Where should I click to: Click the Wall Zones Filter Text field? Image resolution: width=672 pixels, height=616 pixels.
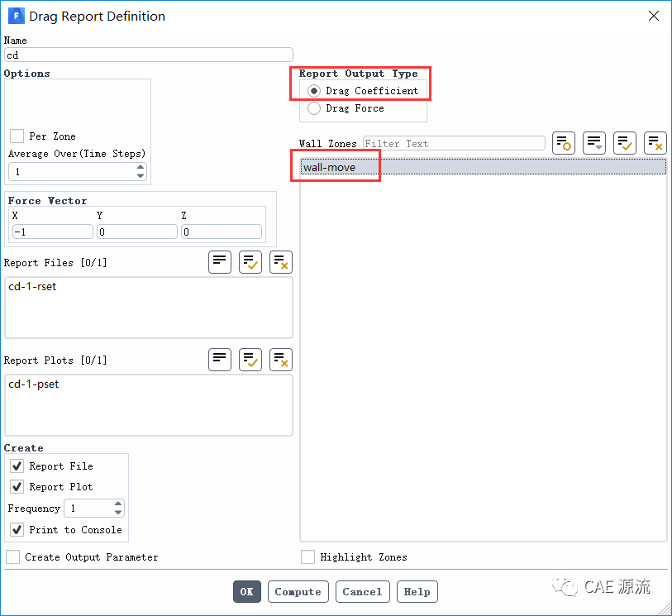tap(453, 144)
